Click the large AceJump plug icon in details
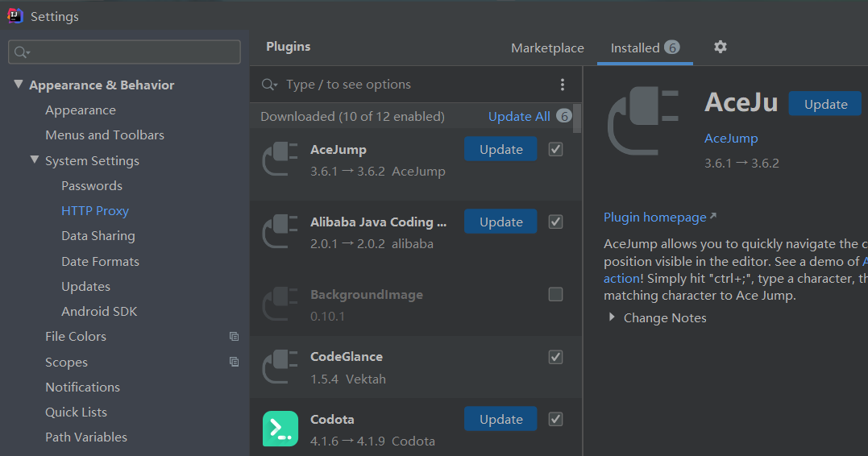Viewport: 868px width, 456px height. click(642, 120)
